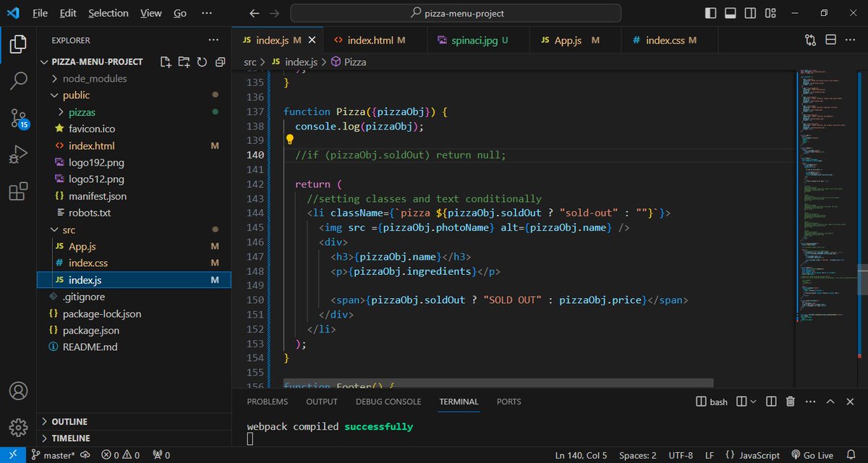Screen dimensions: 868x463
Task: Open terminal panel more actions ellipsis
Action: coord(810,402)
